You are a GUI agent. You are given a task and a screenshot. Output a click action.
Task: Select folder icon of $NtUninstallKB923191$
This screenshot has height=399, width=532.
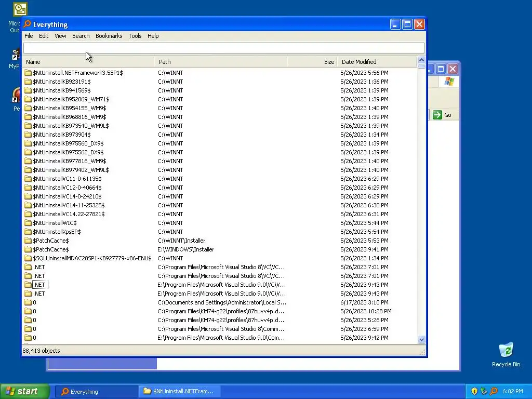[28, 82]
